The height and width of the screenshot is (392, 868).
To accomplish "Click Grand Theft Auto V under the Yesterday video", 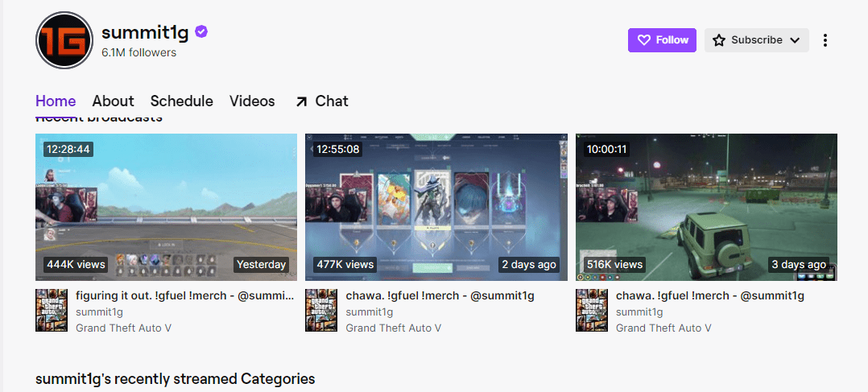I will click(x=123, y=328).
